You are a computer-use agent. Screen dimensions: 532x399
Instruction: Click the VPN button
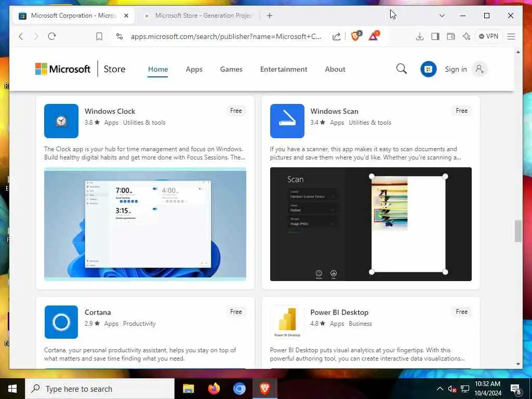(x=488, y=36)
